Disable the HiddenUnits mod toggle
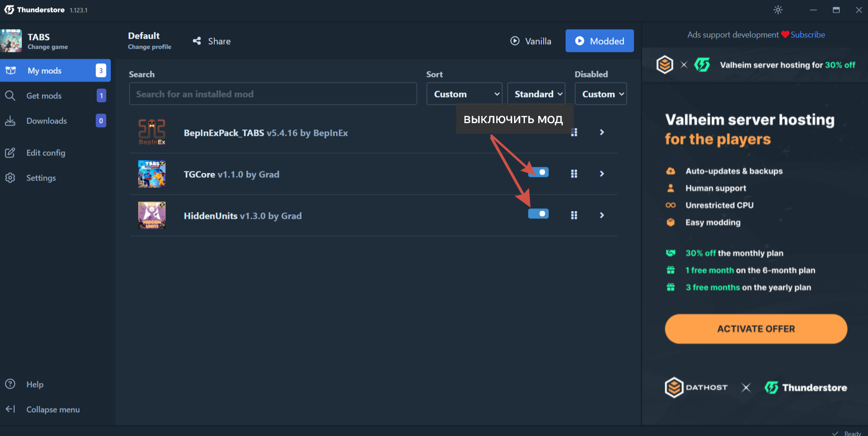 (538, 214)
